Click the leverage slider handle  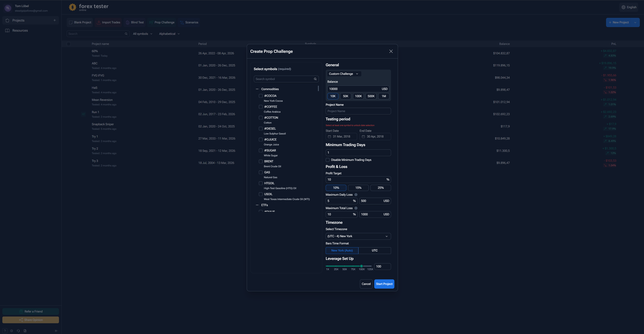click(x=361, y=266)
